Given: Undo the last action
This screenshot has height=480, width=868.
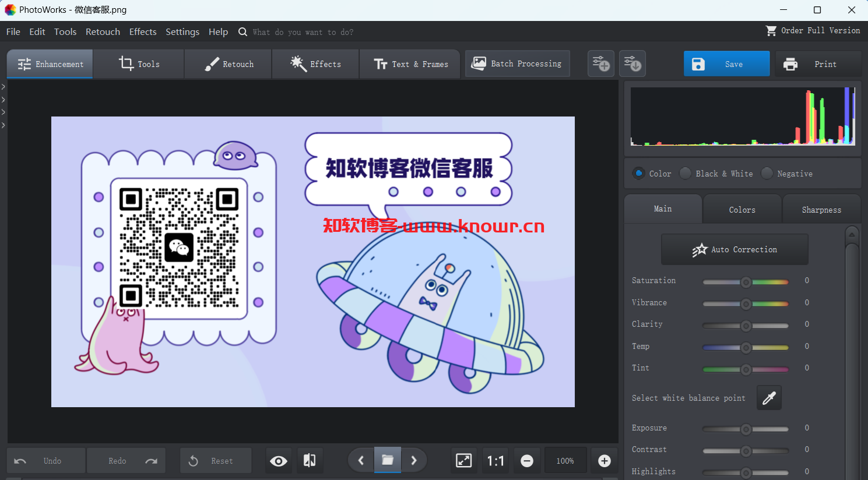Looking at the screenshot, I should [x=46, y=461].
